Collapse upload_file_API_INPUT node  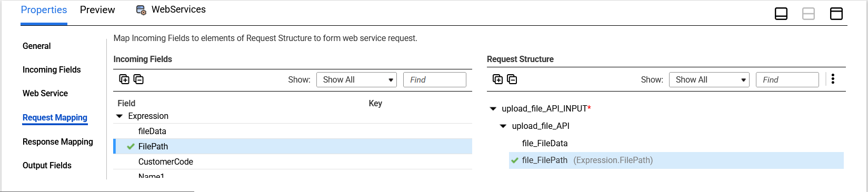click(493, 109)
